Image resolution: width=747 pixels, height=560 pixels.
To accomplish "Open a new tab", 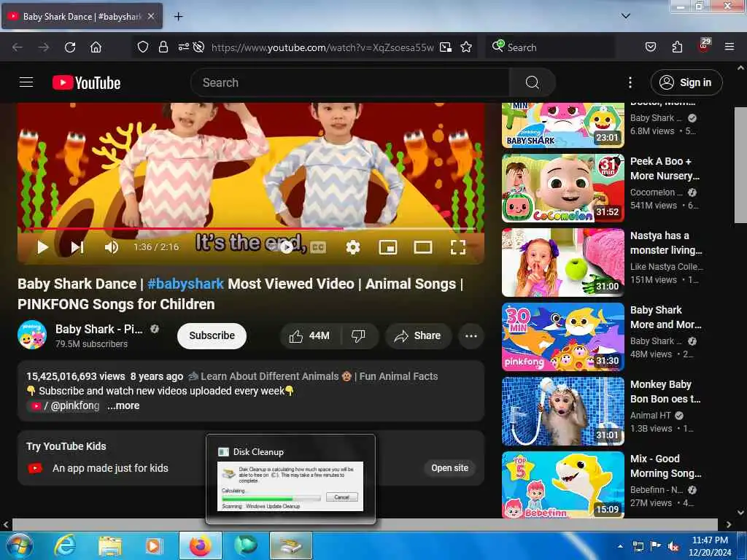I will point(178,17).
